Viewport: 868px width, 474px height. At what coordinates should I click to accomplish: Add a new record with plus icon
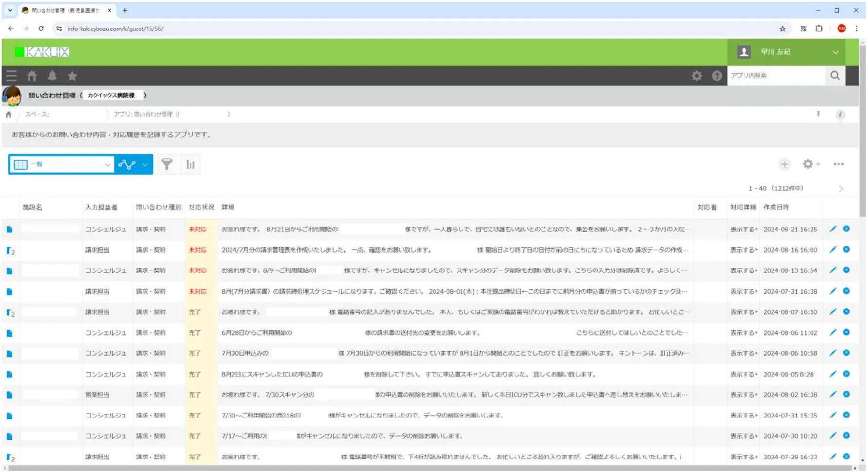[785, 164]
